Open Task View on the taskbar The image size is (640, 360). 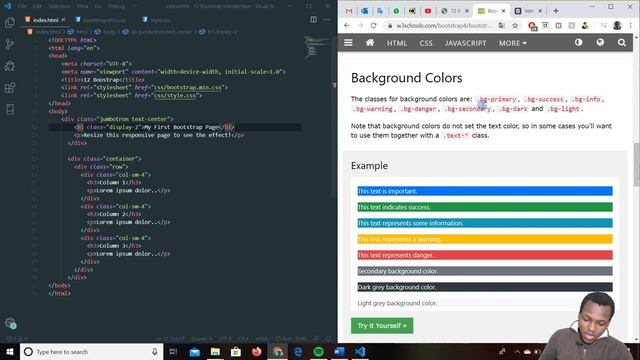click(173, 351)
